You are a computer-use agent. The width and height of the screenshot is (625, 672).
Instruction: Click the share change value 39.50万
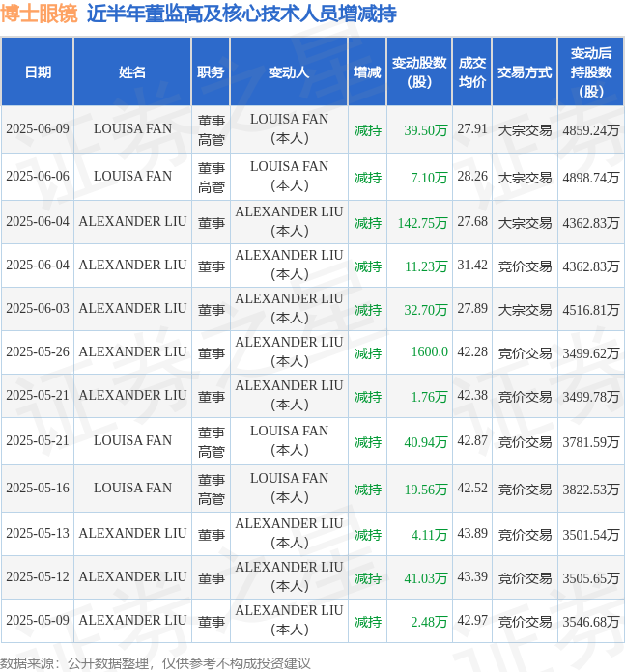pos(426,130)
